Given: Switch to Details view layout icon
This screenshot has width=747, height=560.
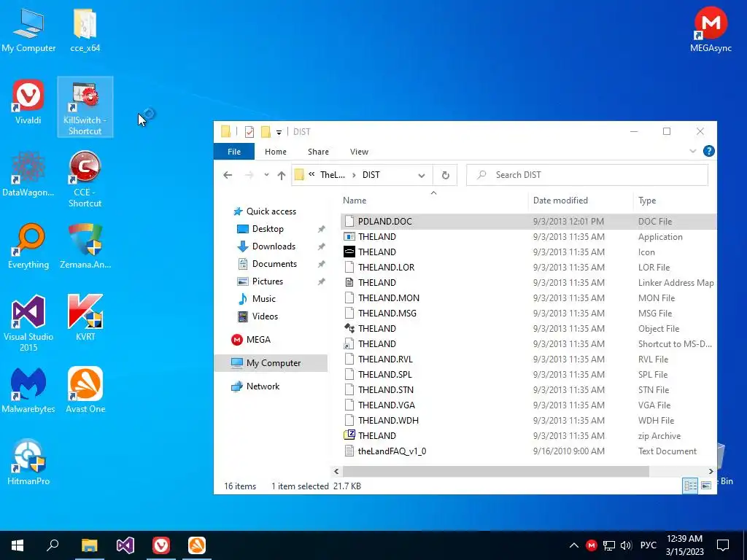Looking at the screenshot, I should tap(690, 486).
